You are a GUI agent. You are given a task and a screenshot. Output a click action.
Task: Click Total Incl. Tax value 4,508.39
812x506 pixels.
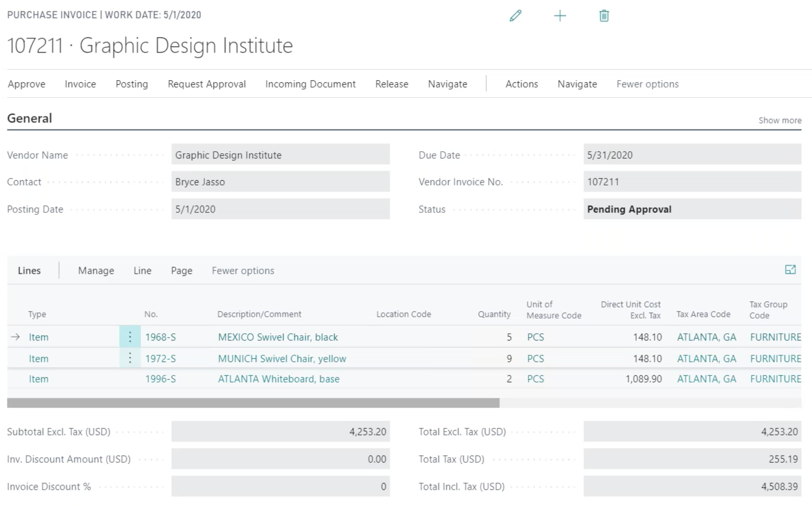pyautogui.click(x=692, y=486)
